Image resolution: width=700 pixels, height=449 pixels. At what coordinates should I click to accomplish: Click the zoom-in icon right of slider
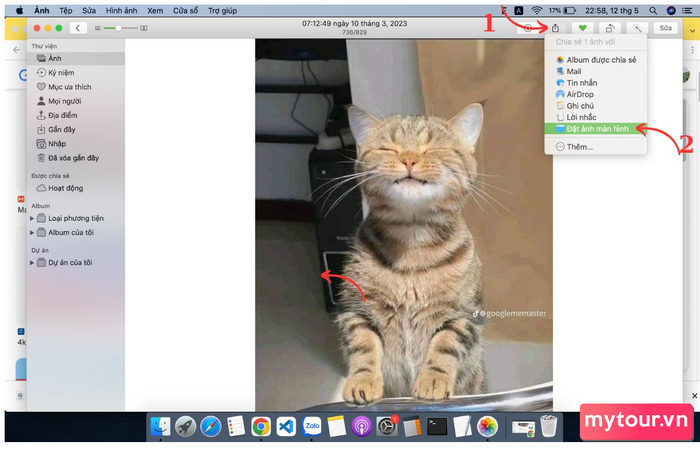(x=144, y=28)
